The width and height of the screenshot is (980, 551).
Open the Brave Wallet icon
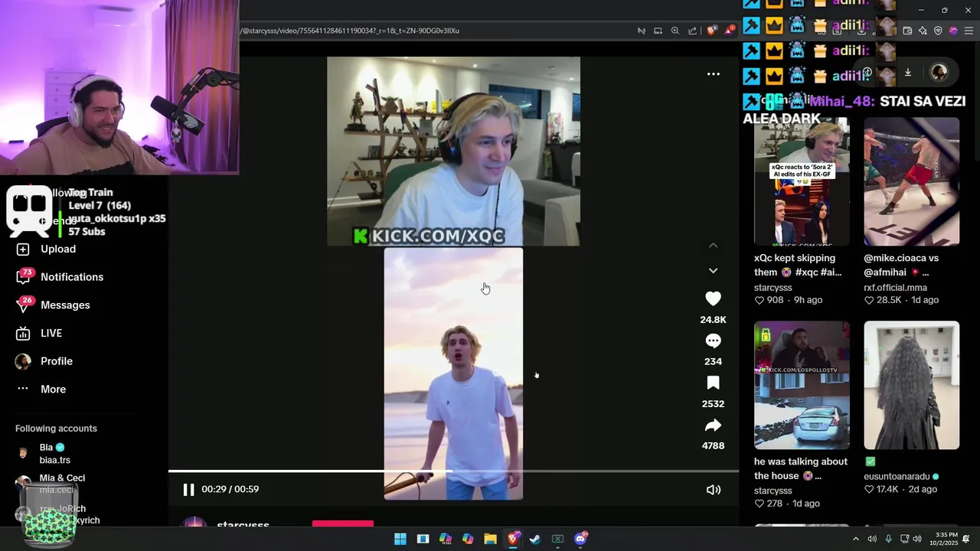pos(907,31)
